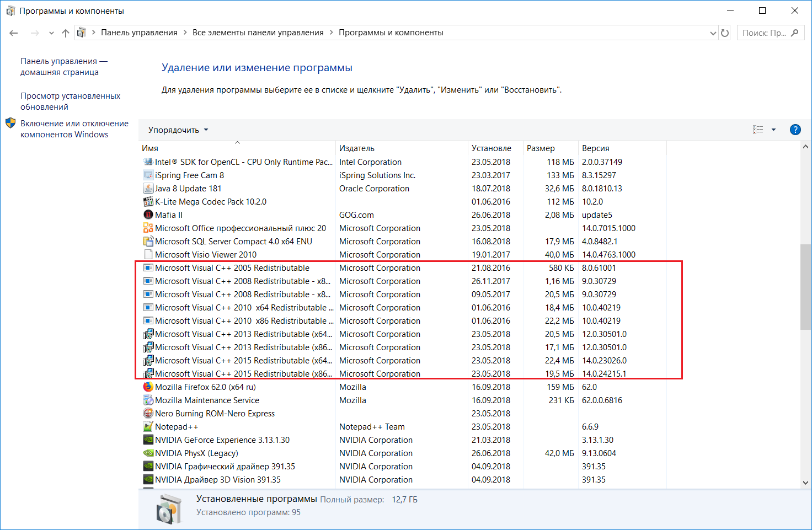Click the search magnifier icon
812x530 pixels.
pos(795,33)
